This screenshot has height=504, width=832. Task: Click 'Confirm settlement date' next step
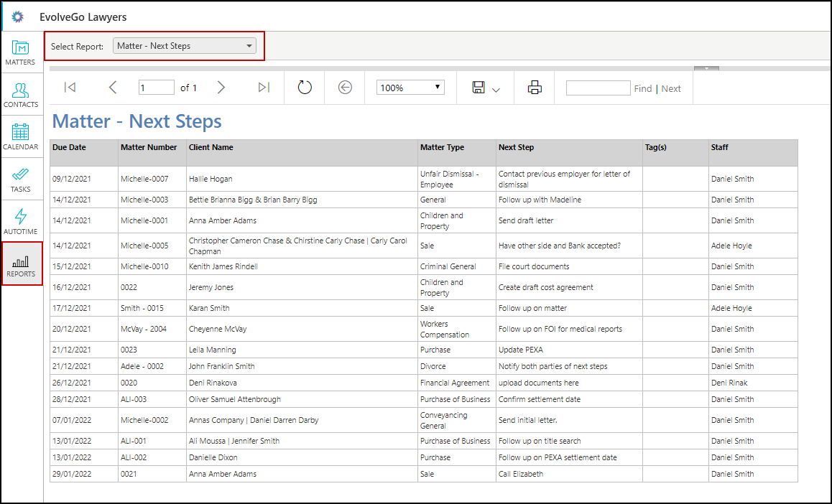539,399
